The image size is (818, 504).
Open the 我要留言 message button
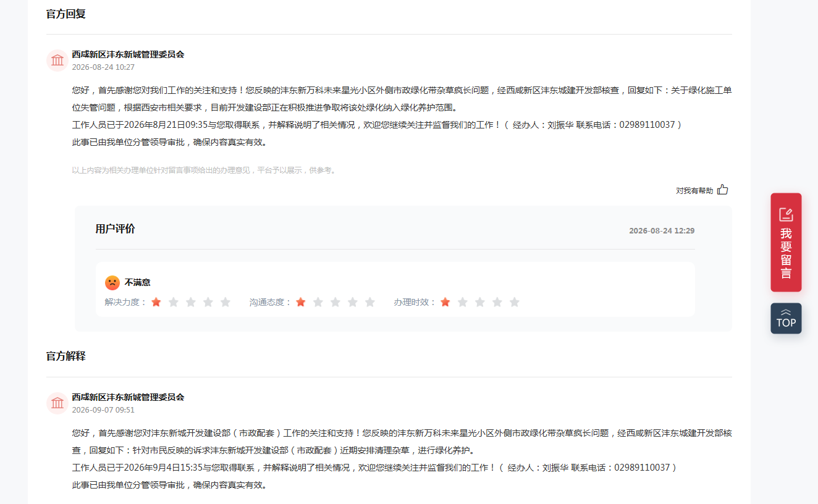point(786,242)
